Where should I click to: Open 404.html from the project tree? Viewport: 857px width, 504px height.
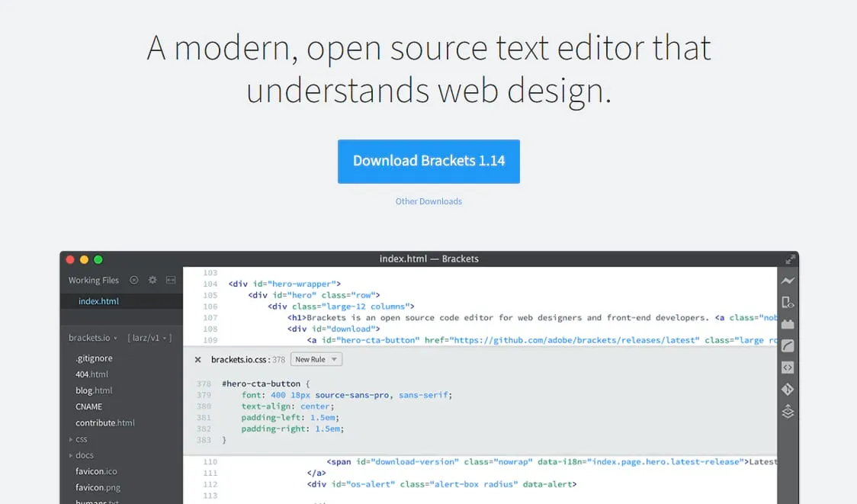91,374
